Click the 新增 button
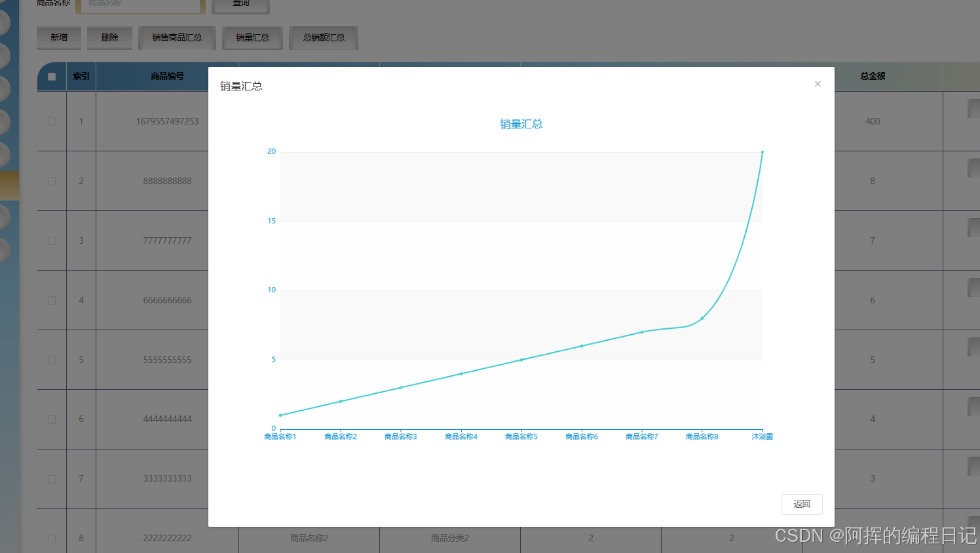980x553 pixels. click(59, 37)
